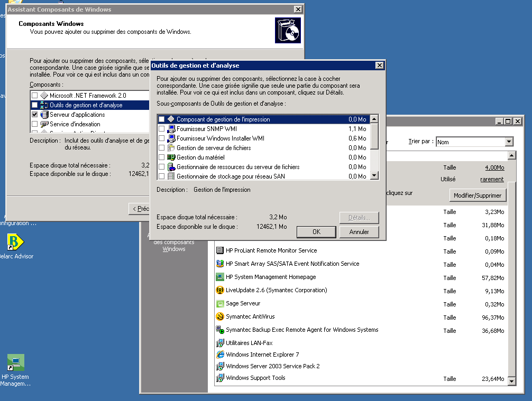The width and height of the screenshot is (532, 401).
Task: Select the Utilitaires LAN-Fax entry
Action: click(x=249, y=343)
